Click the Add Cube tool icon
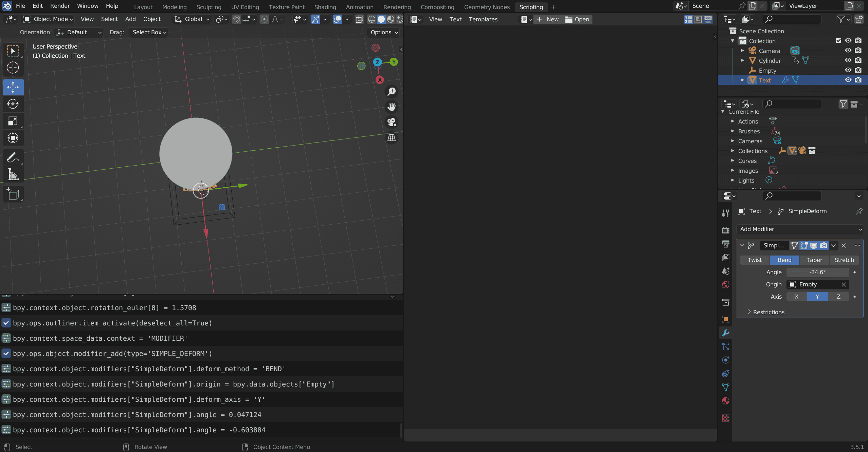Image resolution: width=868 pixels, height=452 pixels. (13, 194)
